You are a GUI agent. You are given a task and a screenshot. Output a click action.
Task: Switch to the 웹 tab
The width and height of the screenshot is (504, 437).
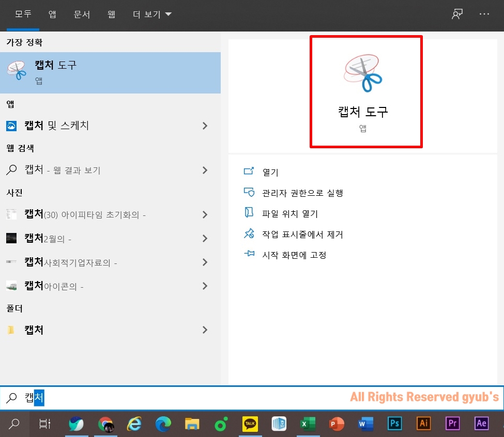[x=112, y=14]
